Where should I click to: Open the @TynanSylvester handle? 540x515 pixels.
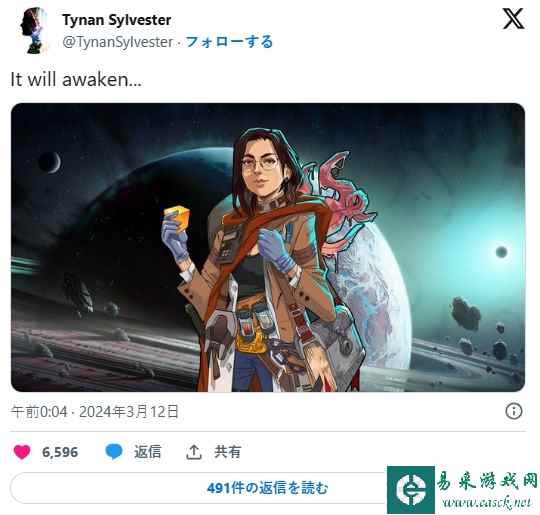pyautogui.click(x=118, y=42)
